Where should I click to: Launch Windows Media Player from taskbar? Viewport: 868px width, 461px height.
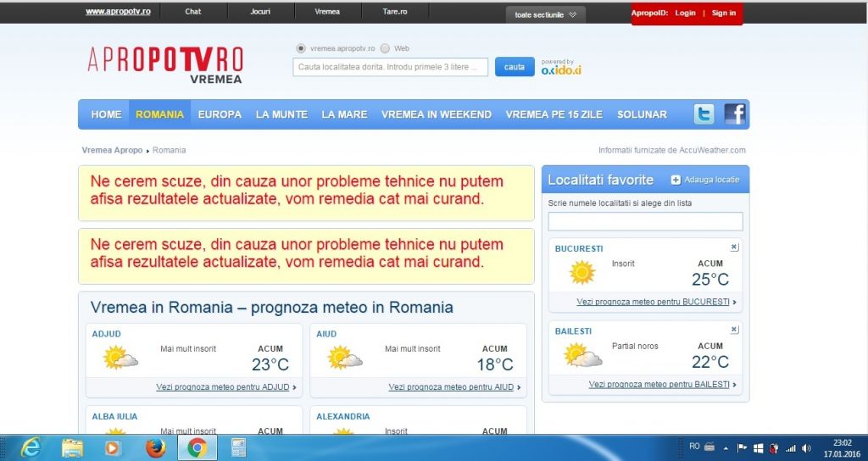tap(113, 447)
